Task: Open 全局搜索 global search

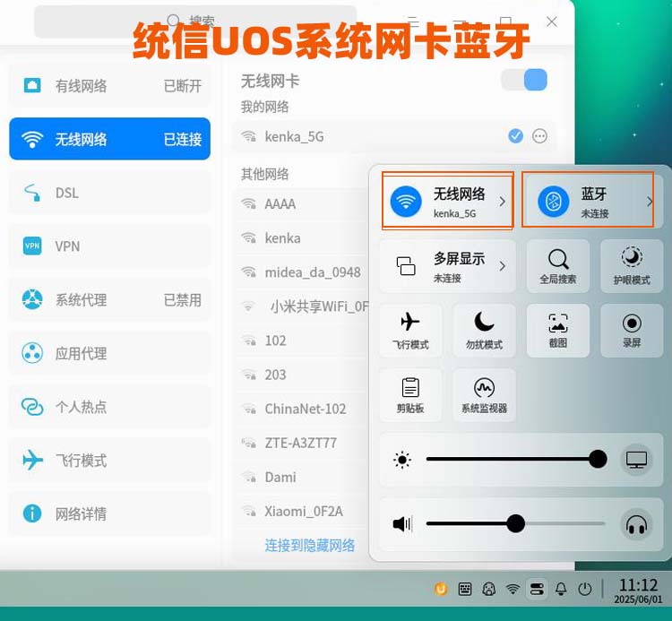Action: 558,266
